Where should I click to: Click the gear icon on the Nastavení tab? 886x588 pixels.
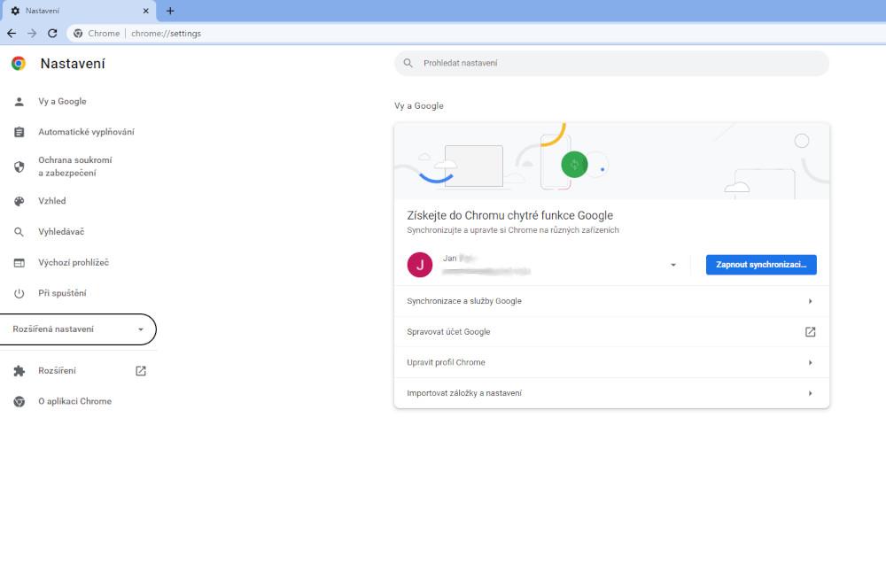(15, 11)
